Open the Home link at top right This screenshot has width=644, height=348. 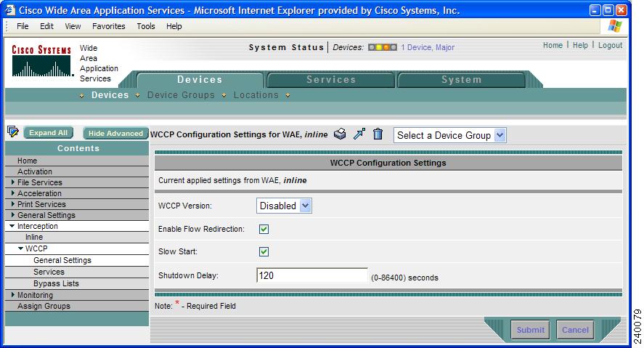tap(553, 45)
